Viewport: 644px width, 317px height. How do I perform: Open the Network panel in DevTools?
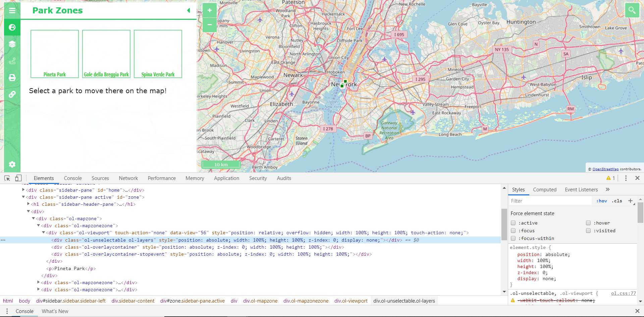(x=128, y=178)
